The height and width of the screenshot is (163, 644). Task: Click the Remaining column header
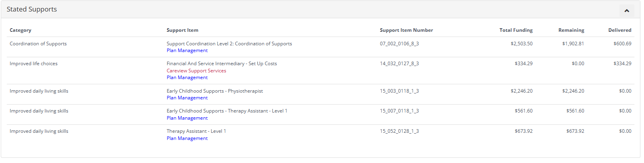pos(571,30)
